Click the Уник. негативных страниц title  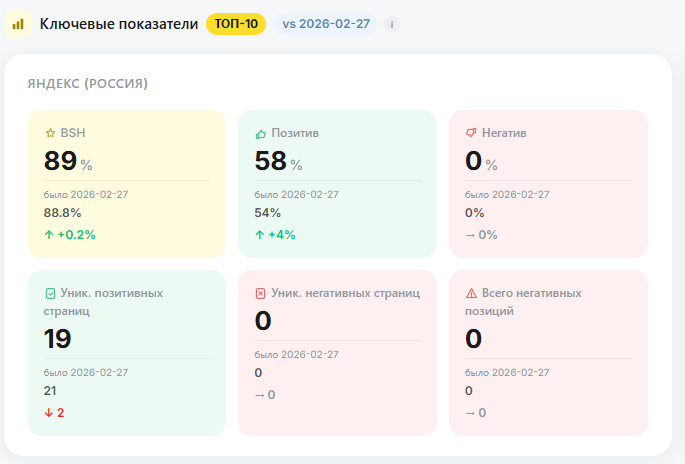tap(346, 293)
